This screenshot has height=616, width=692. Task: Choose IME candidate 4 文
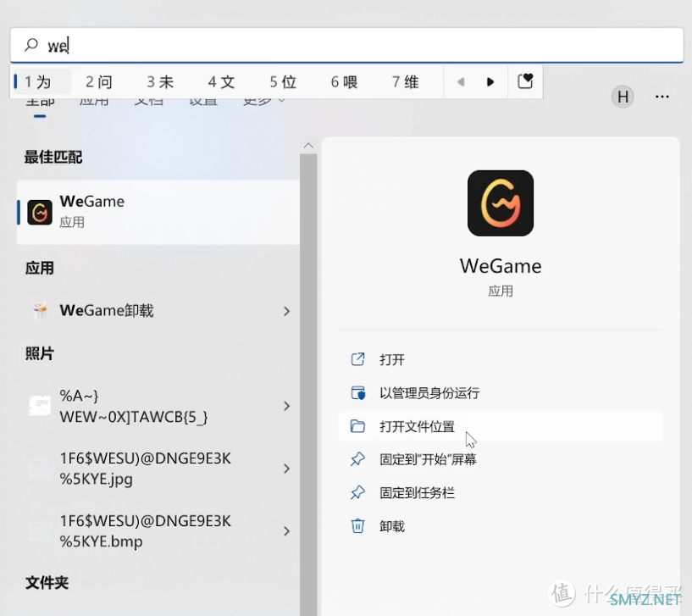tap(222, 82)
